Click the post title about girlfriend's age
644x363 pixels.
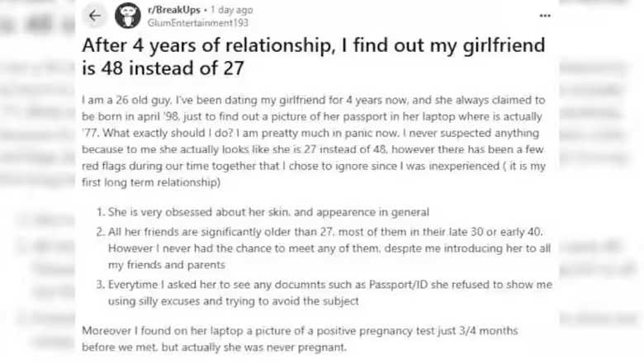pos(314,57)
